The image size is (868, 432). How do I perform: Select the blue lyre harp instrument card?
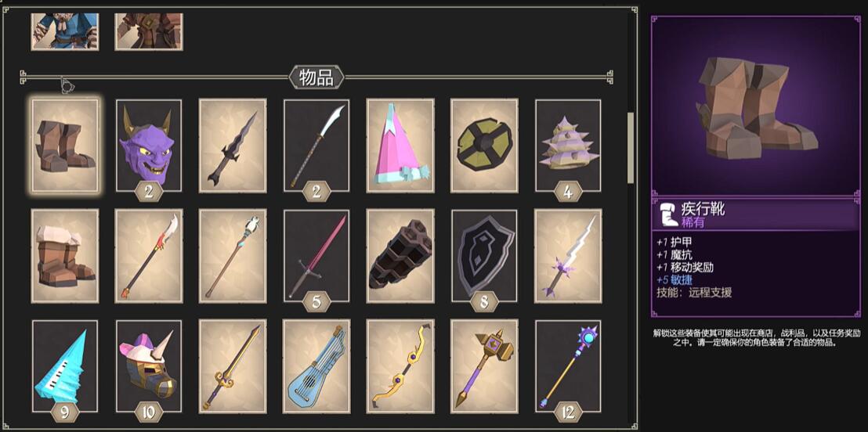coord(316,366)
